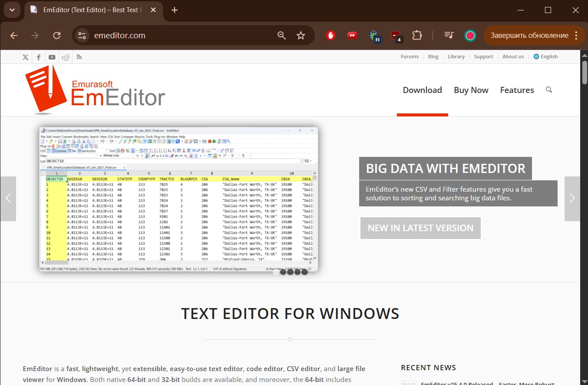Viewport: 588px width, 385px height.
Task: Open the Extensions puzzle-piece menu
Action: 417,36
